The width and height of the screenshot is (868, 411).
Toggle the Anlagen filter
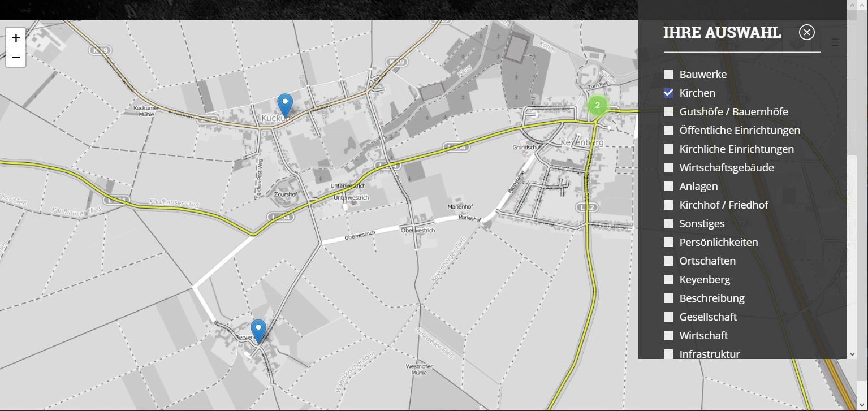(x=668, y=186)
